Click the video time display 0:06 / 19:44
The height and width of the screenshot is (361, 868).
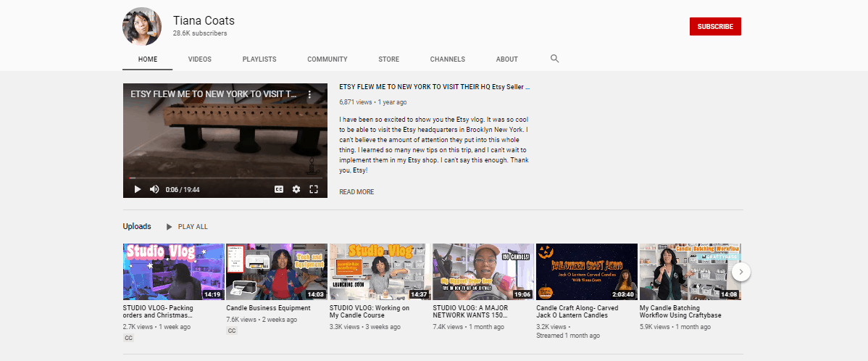point(183,189)
